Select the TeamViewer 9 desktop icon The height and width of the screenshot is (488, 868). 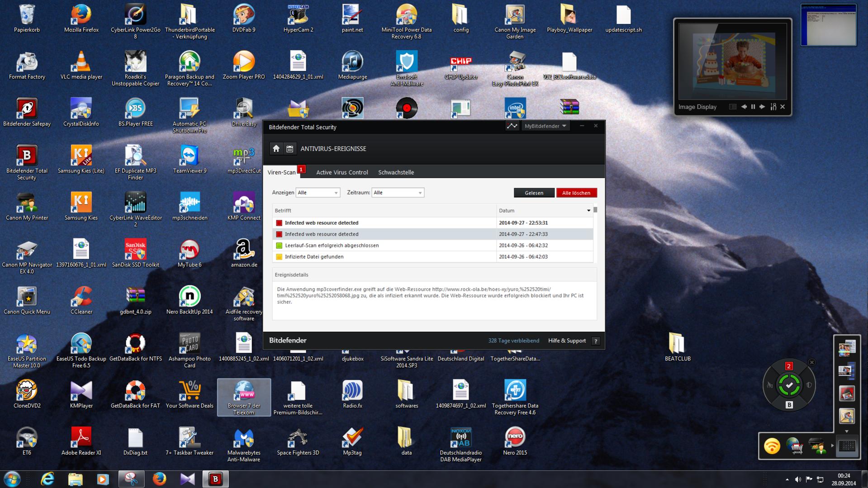point(190,159)
